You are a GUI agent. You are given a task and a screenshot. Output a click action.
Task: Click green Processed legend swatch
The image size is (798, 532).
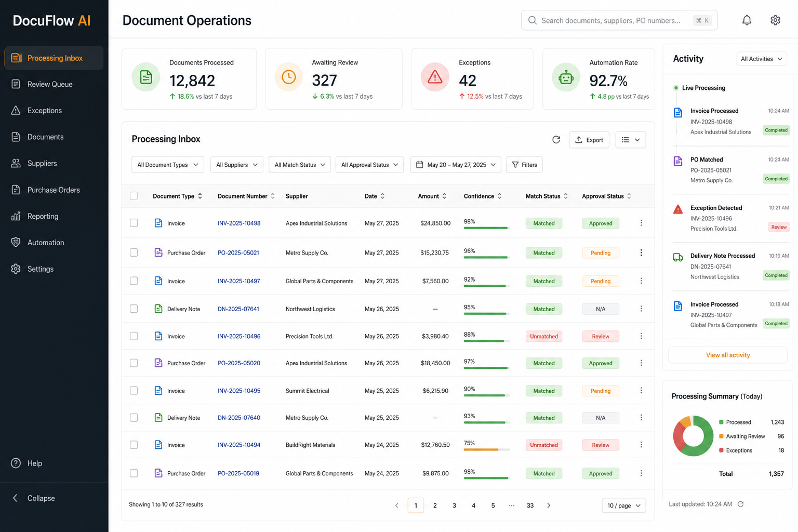tap(721, 422)
